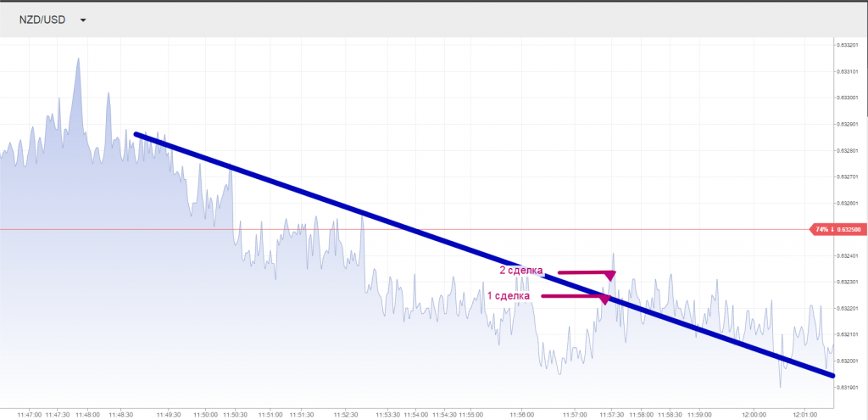Screen dimensions: 868x420
Task: Click the highest price peak on chart
Action: coord(78,59)
